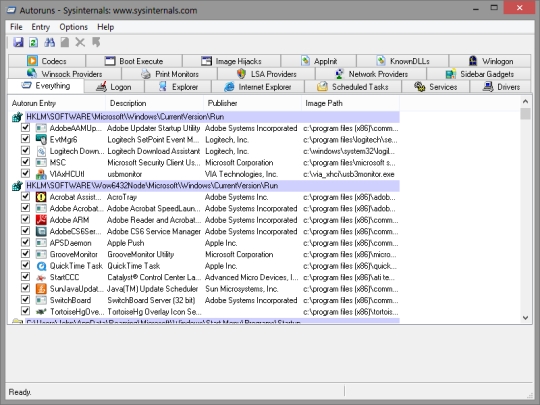
Task: Select the HKLM Wow6432Node Run registry key row
Action: click(x=212, y=186)
